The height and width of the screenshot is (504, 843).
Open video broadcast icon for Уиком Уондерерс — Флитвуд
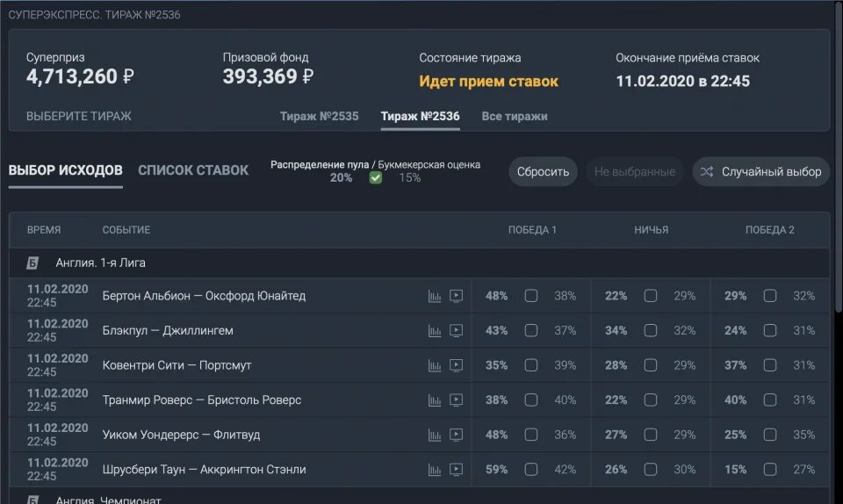click(456, 435)
